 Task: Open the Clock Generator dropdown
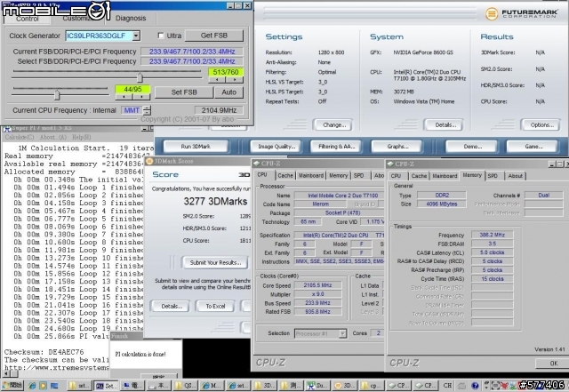point(136,36)
